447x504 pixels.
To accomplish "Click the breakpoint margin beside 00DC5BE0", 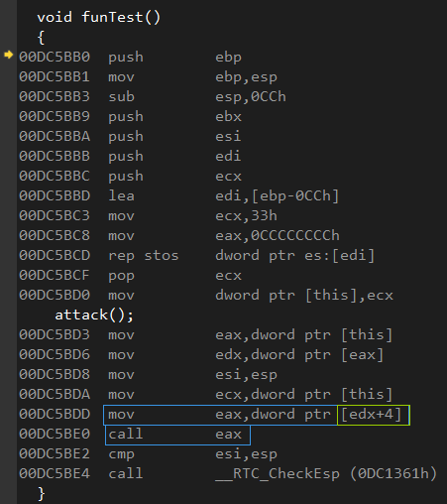I will tap(8, 435).
